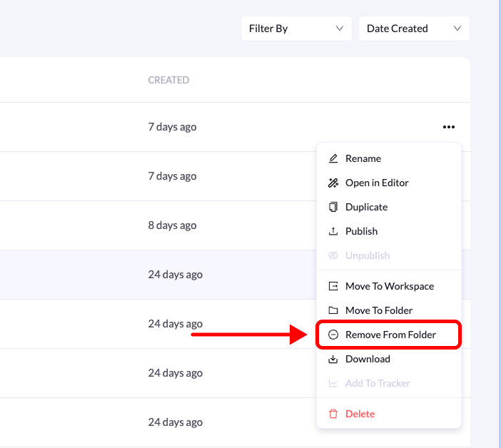Click the red trash can icon
This screenshot has height=448, width=501.
(x=333, y=414)
